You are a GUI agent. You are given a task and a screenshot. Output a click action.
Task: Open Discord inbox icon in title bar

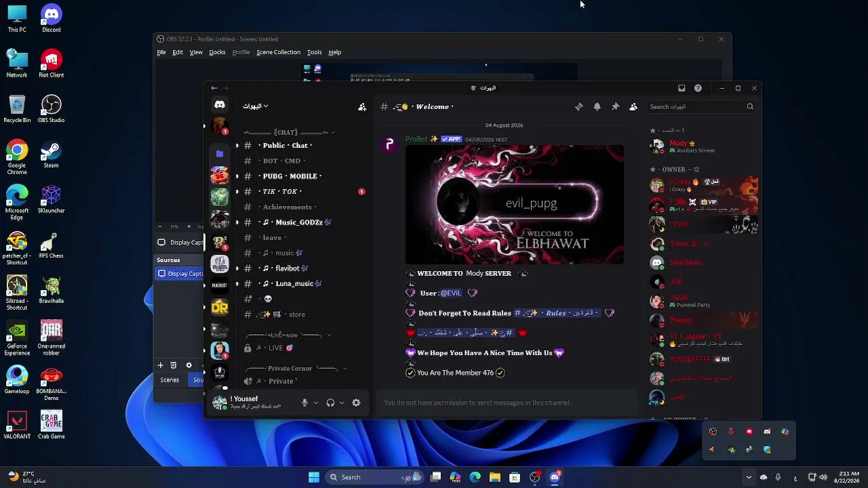682,88
